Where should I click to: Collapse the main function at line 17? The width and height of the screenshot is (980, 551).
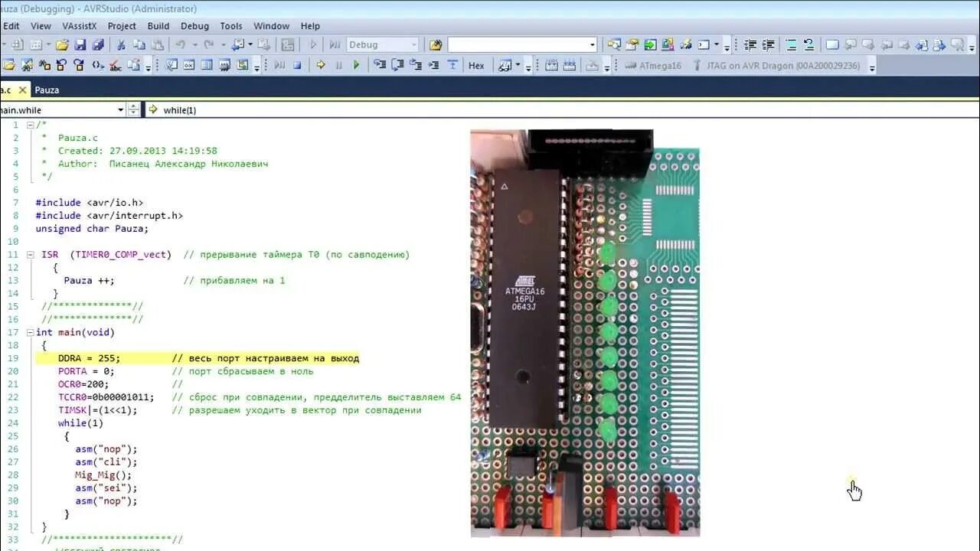tap(30, 332)
